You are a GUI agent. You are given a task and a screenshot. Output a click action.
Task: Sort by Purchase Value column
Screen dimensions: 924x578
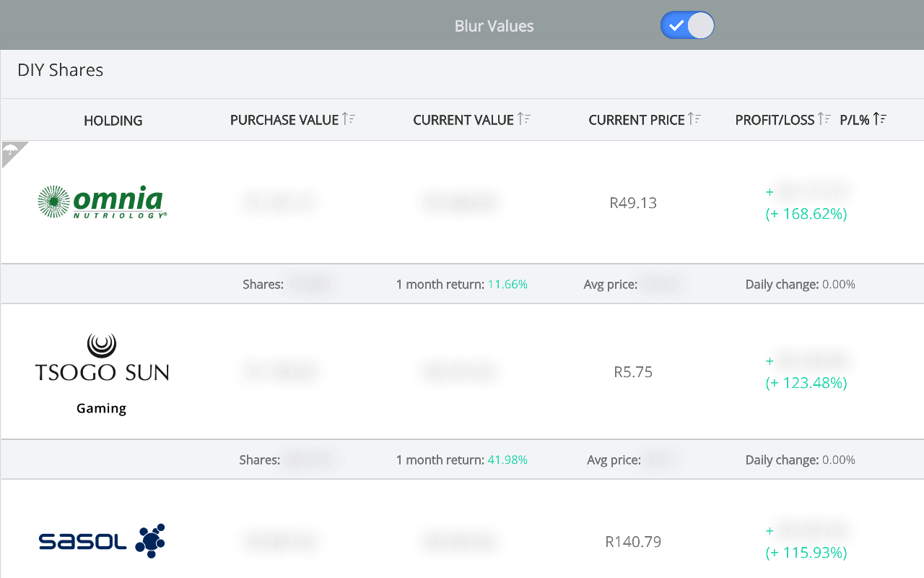click(x=349, y=119)
